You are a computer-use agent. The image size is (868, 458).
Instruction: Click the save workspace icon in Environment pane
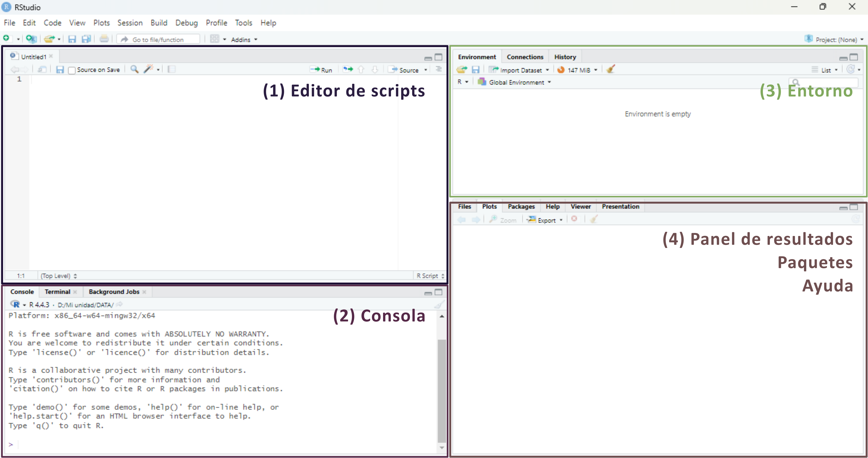[475, 70]
